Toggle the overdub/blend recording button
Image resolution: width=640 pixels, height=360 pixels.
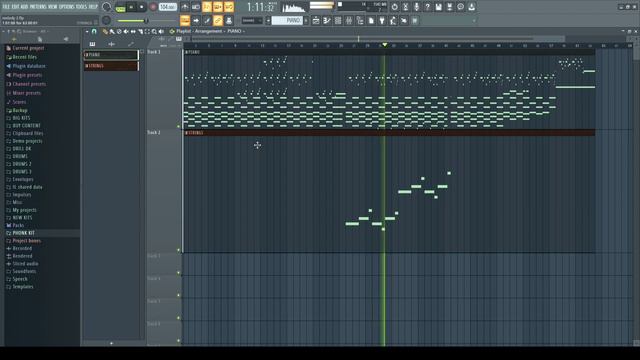(x=218, y=7)
